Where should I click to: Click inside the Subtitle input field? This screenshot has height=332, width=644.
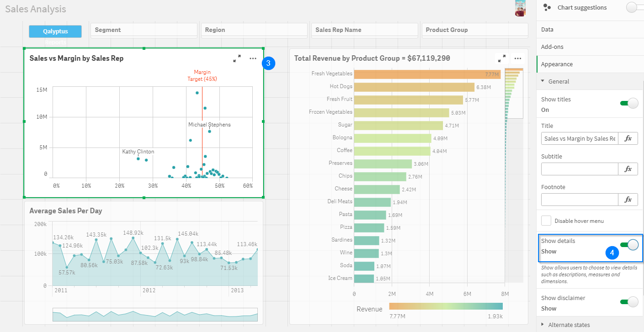(x=580, y=169)
